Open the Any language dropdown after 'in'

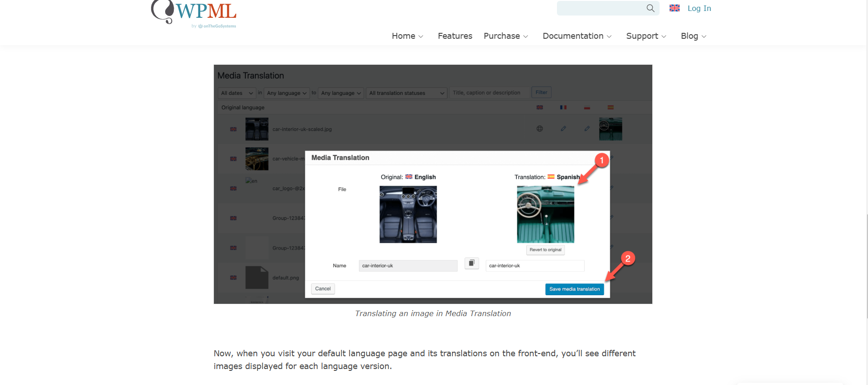tap(286, 93)
